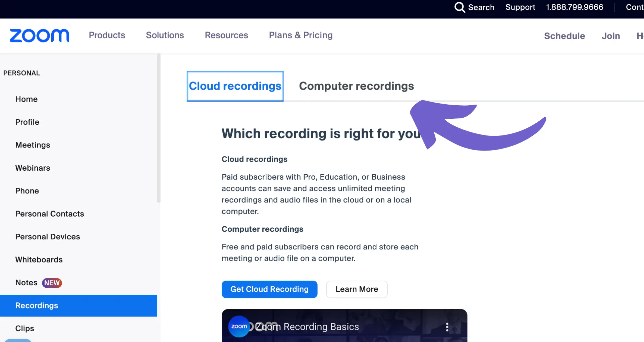Viewport: 644px width, 342px height.
Task: Open Personal Devices in the sidebar
Action: [78, 237]
